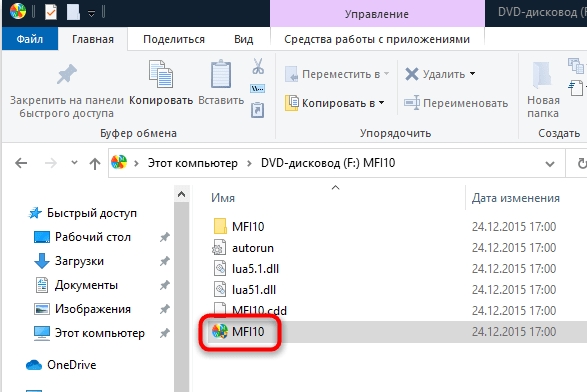Click the forward navigation arrow

51,163
